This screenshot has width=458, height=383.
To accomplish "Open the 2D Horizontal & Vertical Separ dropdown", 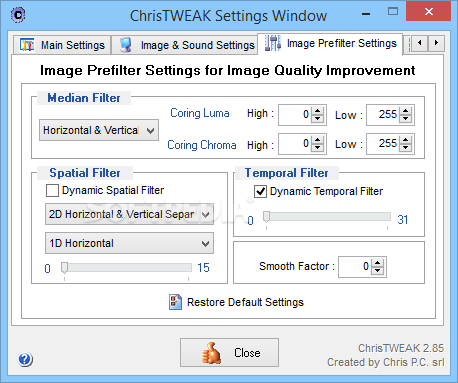I will 129,214.
